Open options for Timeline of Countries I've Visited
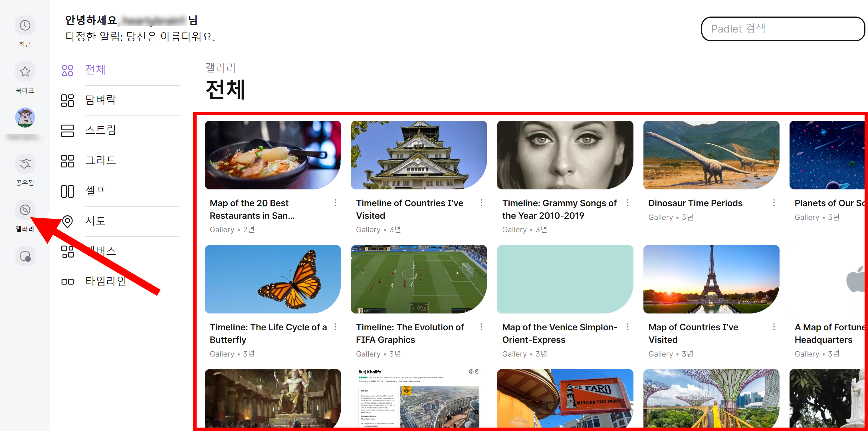The height and width of the screenshot is (431, 868). 481,203
